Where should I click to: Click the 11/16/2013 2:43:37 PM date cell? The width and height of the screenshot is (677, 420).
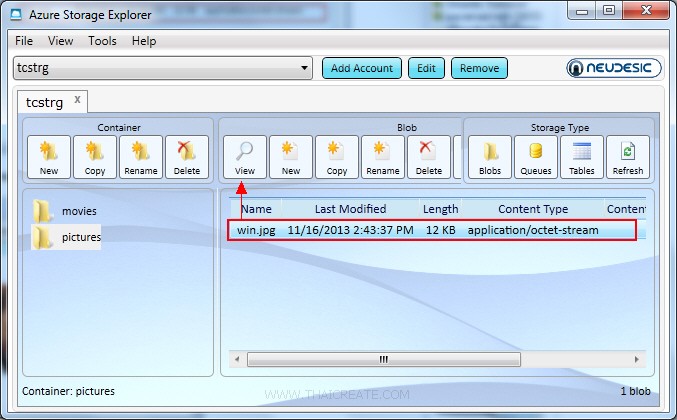(350, 230)
